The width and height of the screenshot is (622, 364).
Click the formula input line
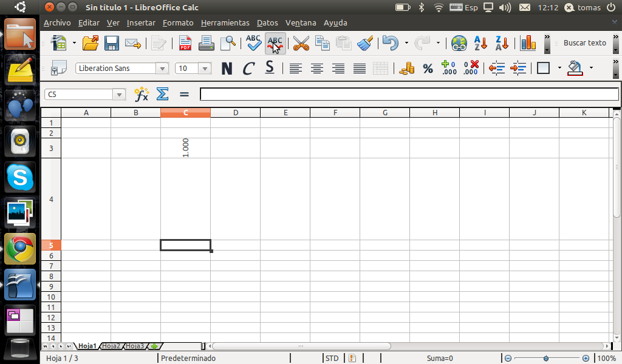click(409, 94)
